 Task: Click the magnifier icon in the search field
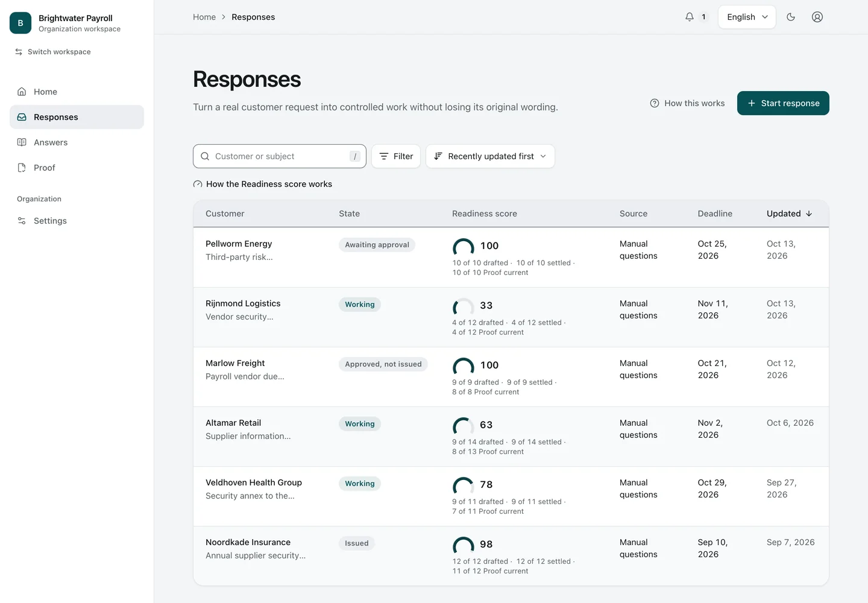pyautogui.click(x=205, y=156)
